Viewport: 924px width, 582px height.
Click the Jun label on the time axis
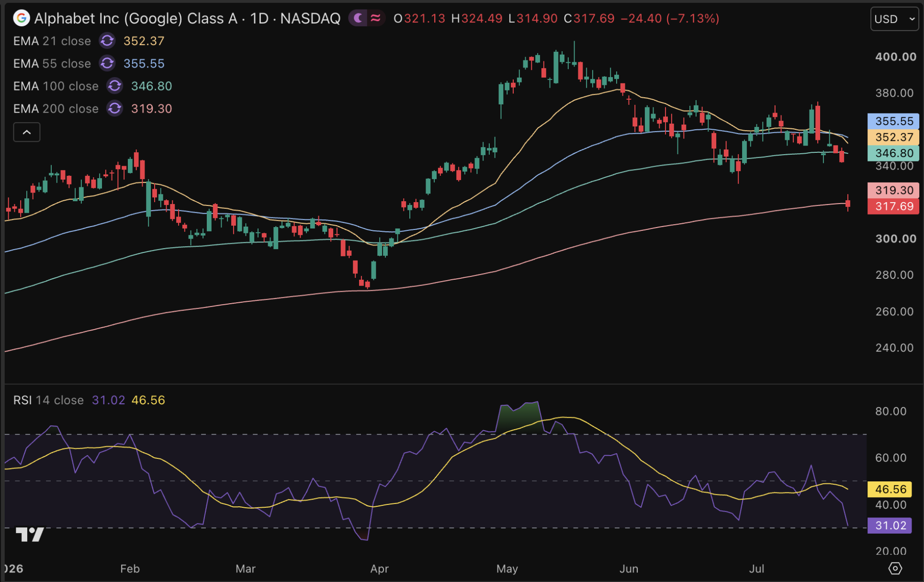coord(629,569)
